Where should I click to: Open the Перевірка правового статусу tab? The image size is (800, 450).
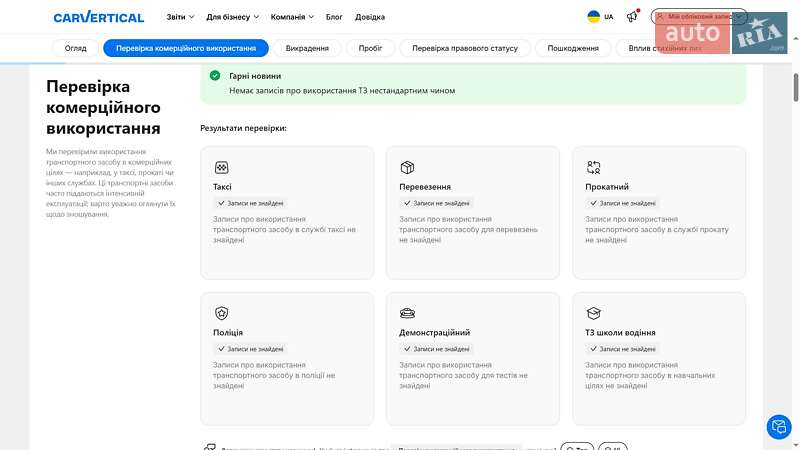pyautogui.click(x=465, y=48)
